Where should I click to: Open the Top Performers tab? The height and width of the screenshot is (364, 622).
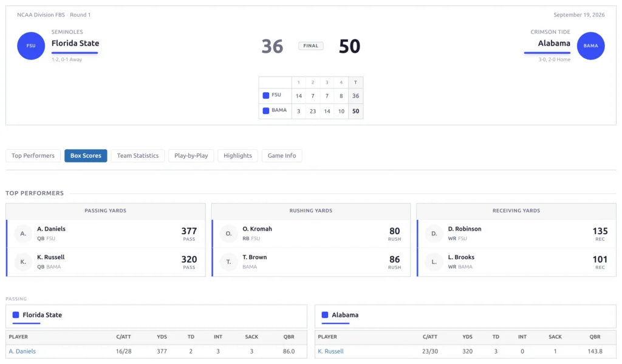33,156
